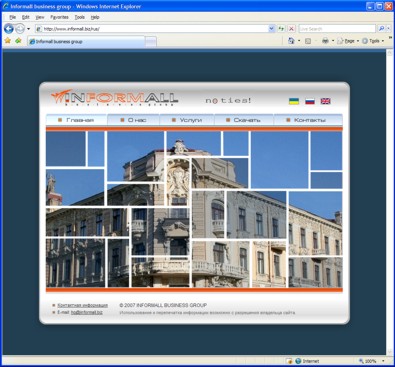Select the Russian flag language icon
The width and height of the screenshot is (395, 367).
tap(310, 101)
